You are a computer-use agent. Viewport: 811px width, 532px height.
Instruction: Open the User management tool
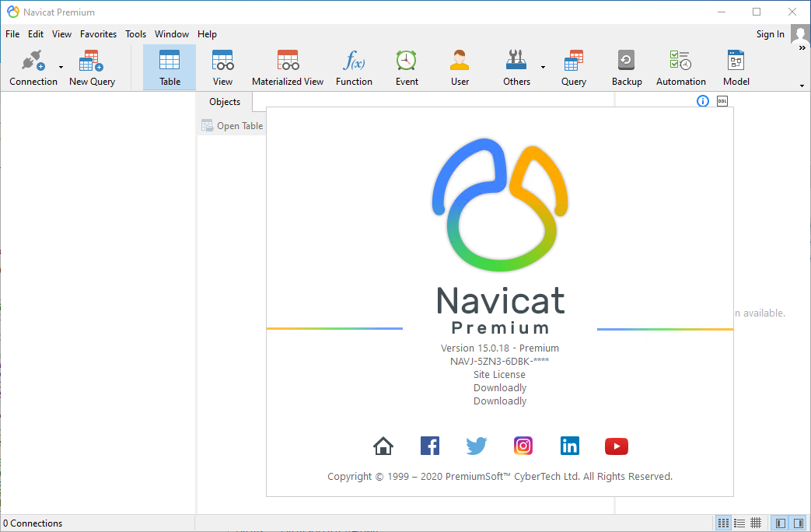tap(460, 67)
